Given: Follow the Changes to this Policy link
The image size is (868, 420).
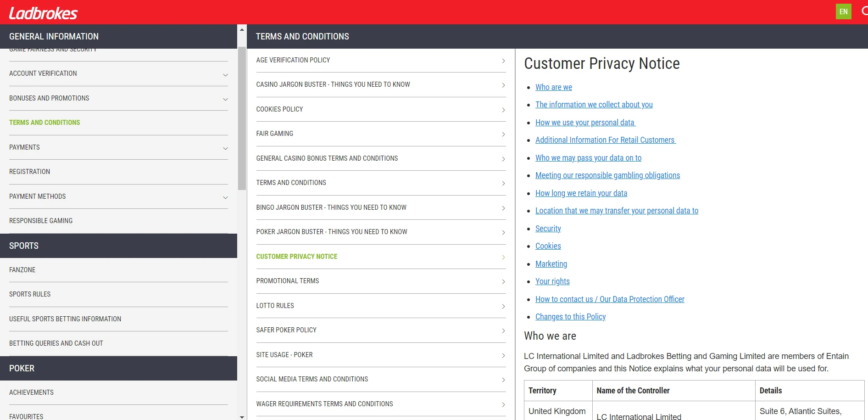Looking at the screenshot, I should click(x=570, y=317).
